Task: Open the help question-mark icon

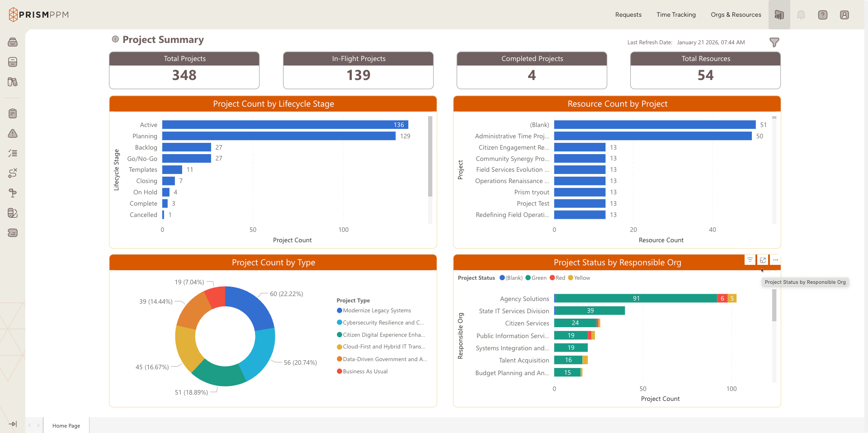Action: tap(822, 14)
